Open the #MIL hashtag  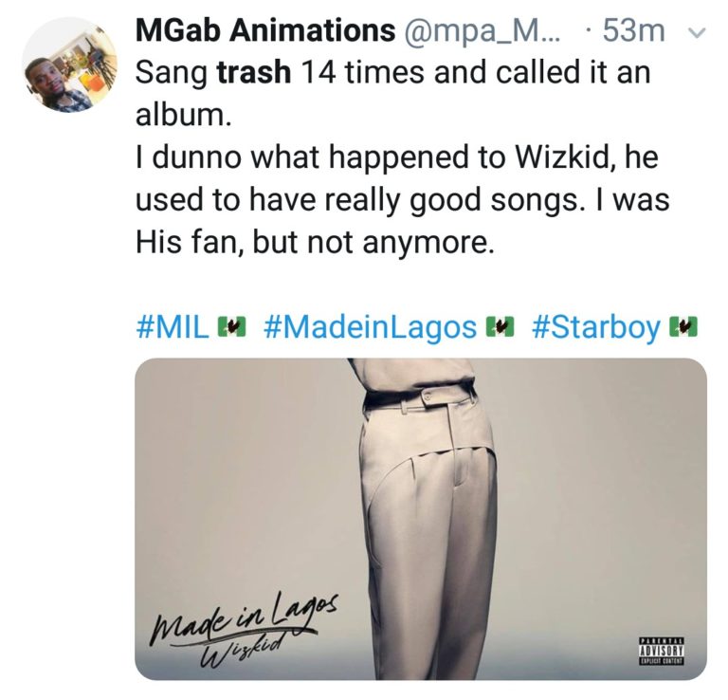point(172,326)
